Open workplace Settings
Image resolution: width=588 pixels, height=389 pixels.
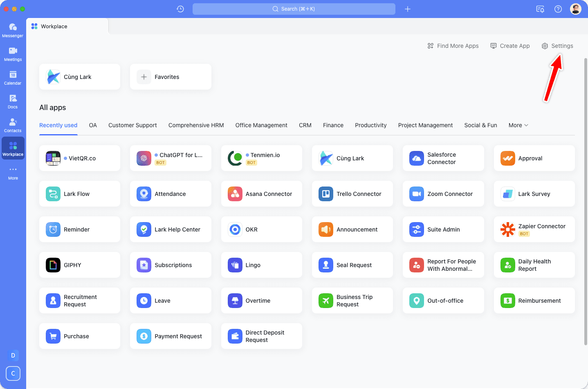tap(557, 46)
